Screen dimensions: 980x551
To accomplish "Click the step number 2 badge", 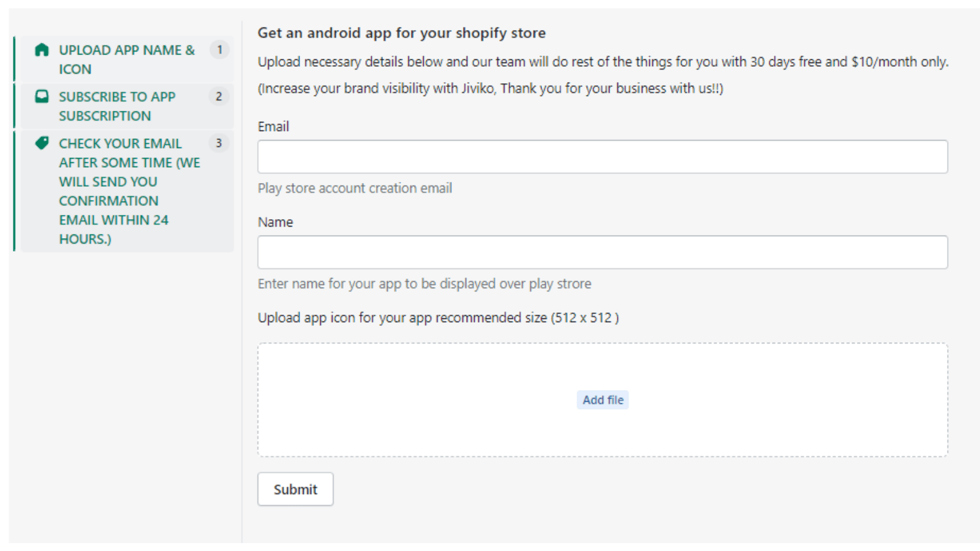I will coord(219,96).
